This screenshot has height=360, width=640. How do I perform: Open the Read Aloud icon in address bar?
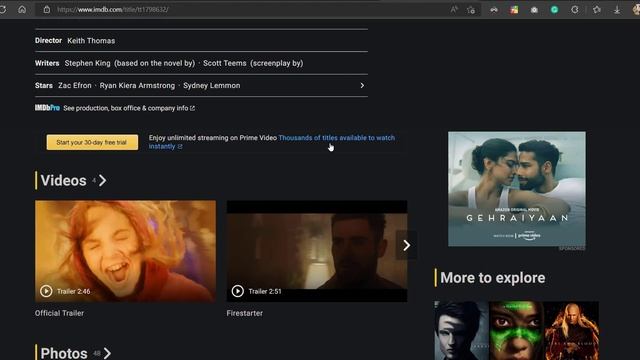[454, 9]
